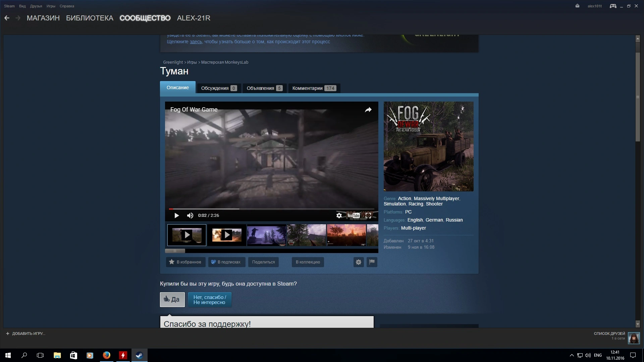This screenshot has width=644, height=362.
Task: Go back using the Steam back arrow
Action: [7, 18]
